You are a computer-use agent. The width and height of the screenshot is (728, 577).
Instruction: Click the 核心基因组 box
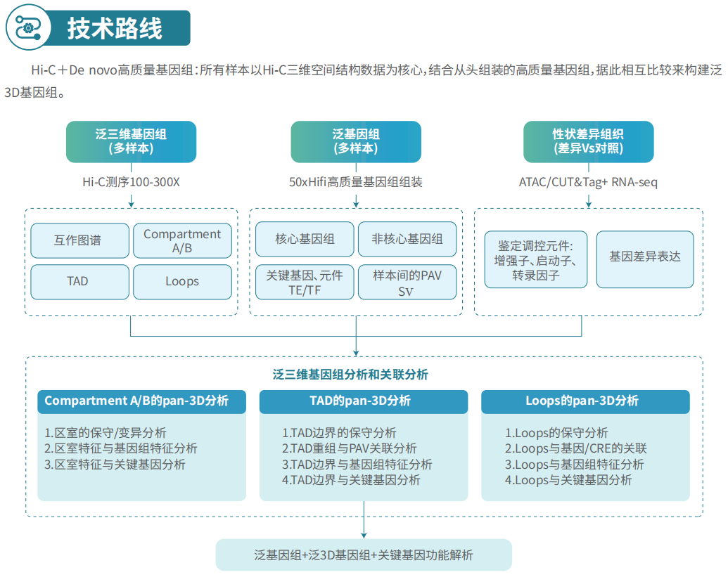[x=305, y=239]
